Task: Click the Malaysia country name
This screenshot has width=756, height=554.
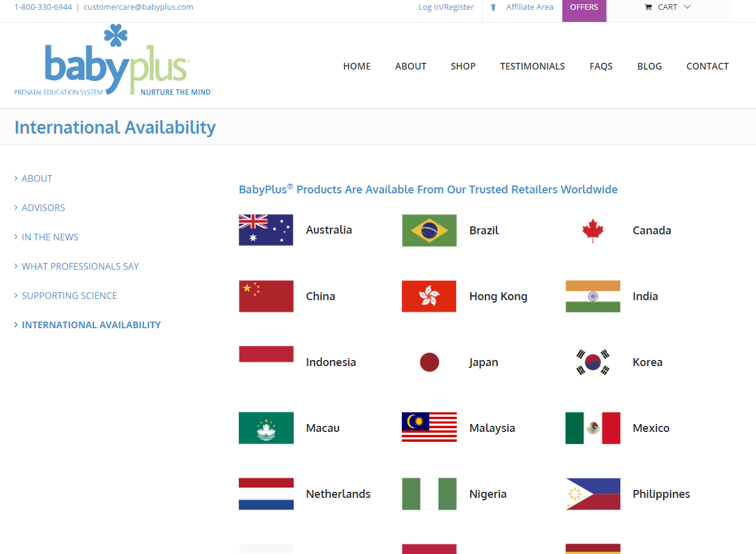Action: pos(492,428)
